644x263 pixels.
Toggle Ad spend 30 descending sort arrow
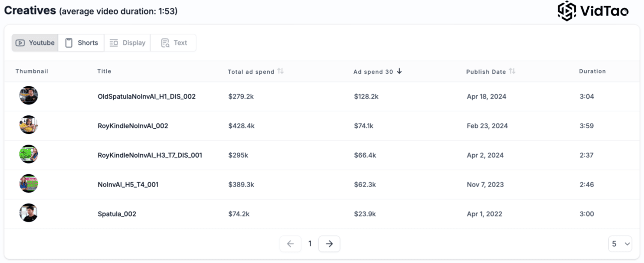399,71
